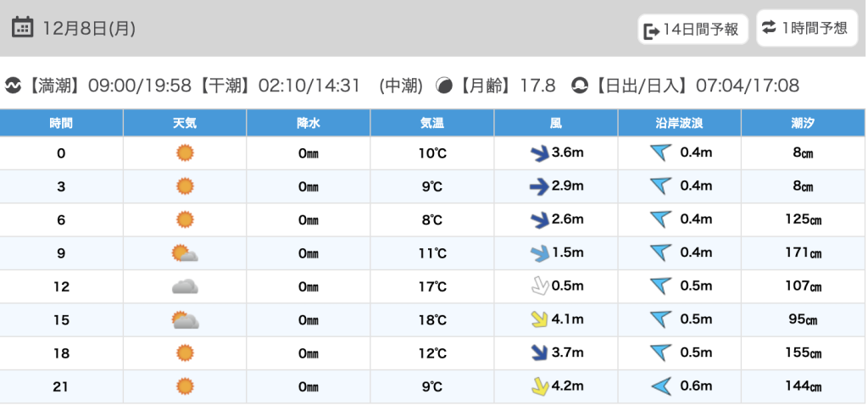Click the 171cm tide value at 9時
This screenshot has width=868, height=405.
pyautogui.click(x=803, y=253)
